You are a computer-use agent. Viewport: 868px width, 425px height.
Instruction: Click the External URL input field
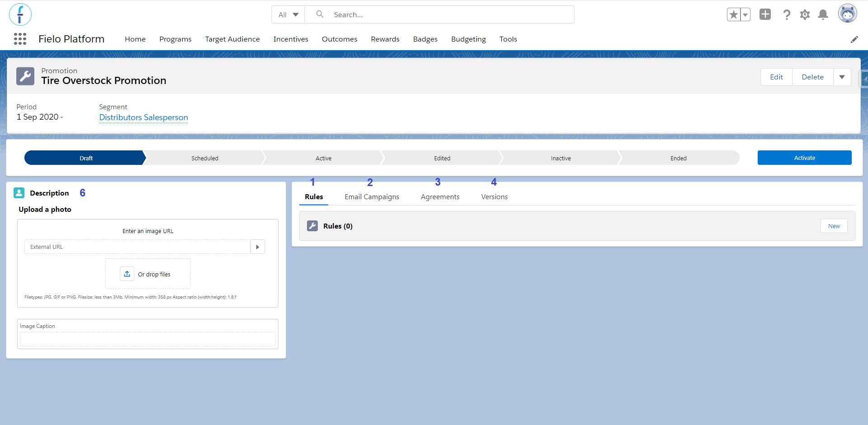pos(137,247)
